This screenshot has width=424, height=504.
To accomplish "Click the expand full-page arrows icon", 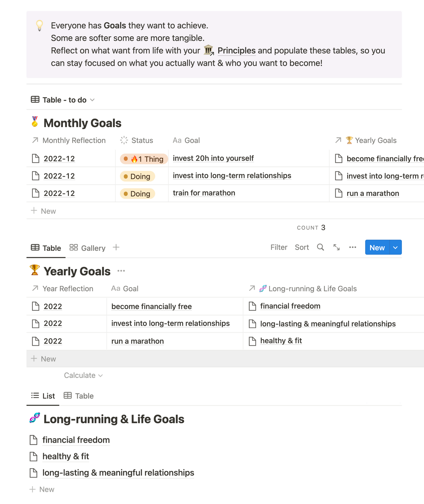I will tap(337, 247).
